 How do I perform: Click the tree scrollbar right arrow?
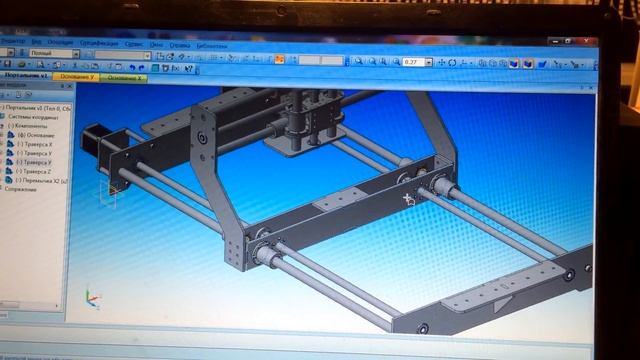pos(57,305)
